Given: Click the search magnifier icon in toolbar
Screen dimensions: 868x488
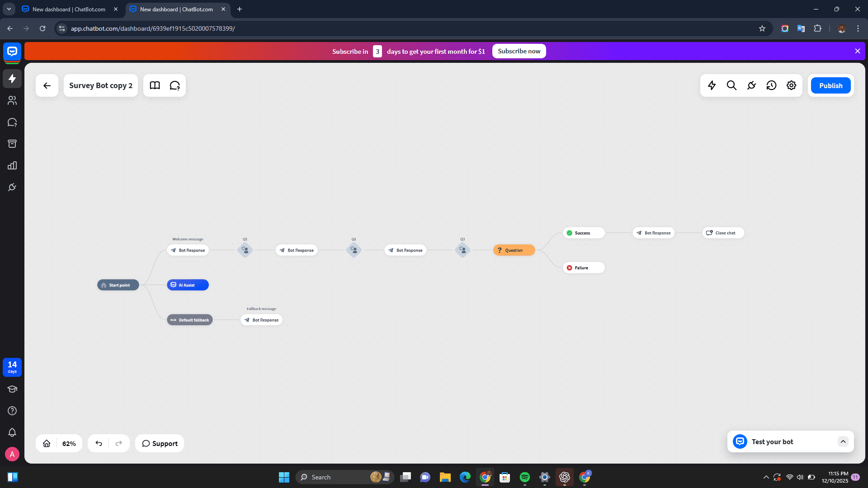Looking at the screenshot, I should tap(731, 85).
